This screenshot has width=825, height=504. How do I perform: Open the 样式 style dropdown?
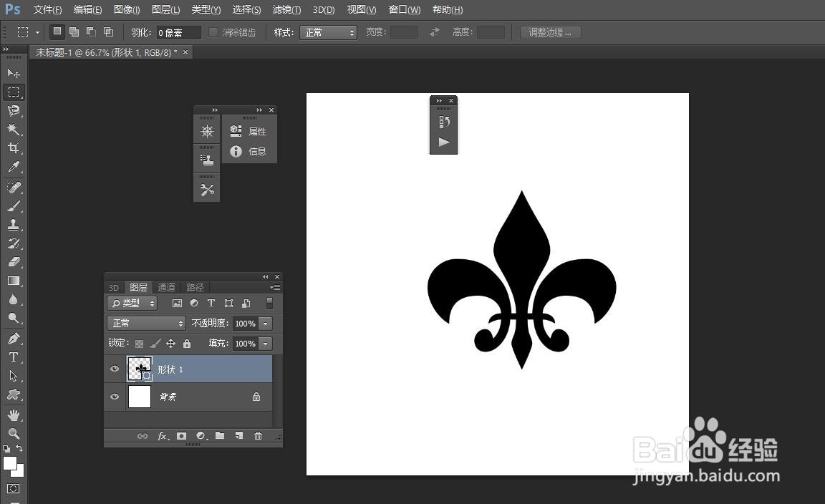(x=328, y=33)
